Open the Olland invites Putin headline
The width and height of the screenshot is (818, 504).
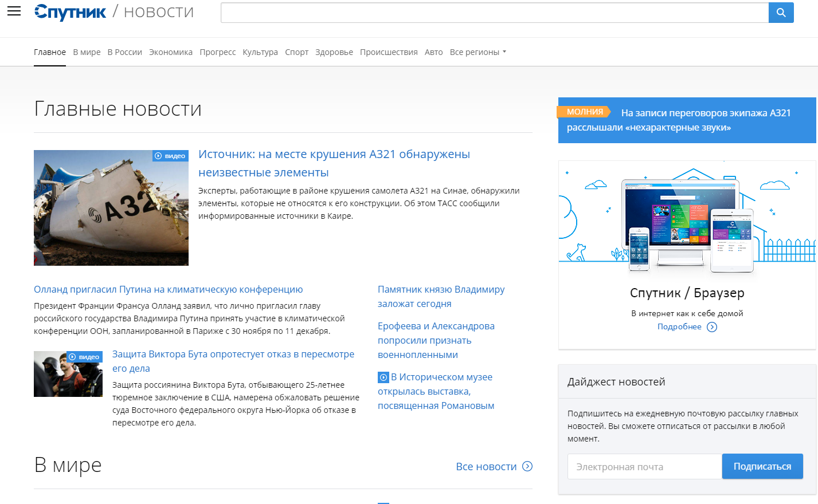coord(169,289)
